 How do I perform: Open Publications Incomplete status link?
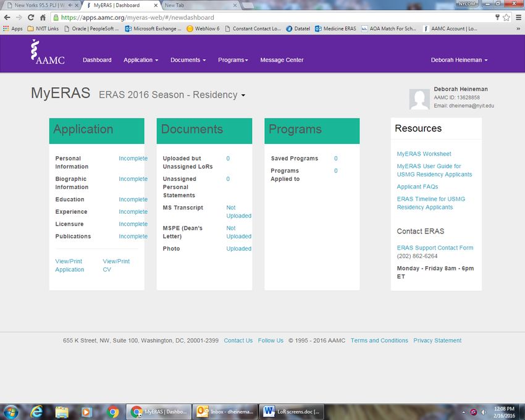click(133, 237)
